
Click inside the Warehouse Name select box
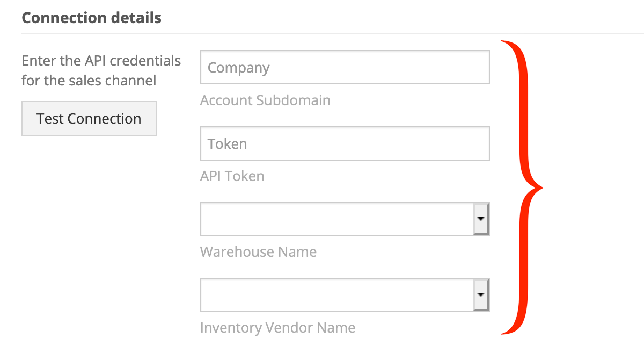click(x=345, y=219)
